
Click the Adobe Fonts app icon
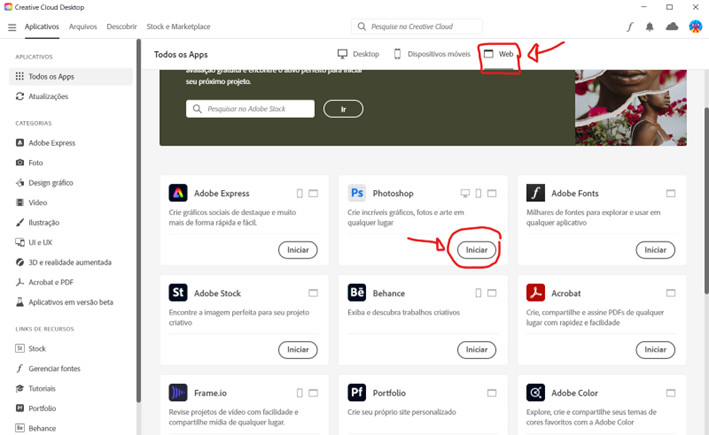tap(535, 193)
